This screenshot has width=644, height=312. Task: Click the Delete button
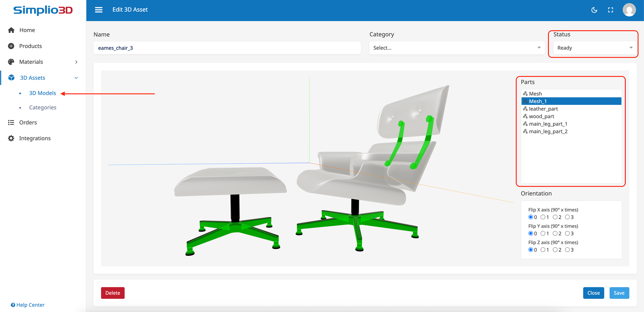113,293
